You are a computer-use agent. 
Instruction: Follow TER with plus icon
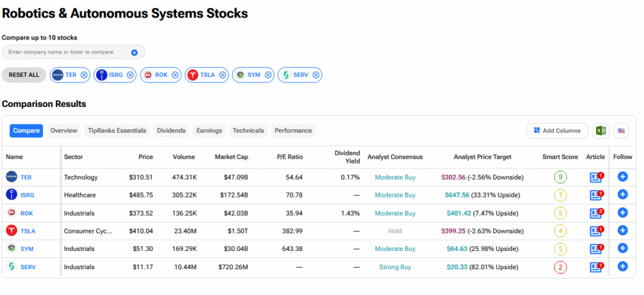coord(623,177)
